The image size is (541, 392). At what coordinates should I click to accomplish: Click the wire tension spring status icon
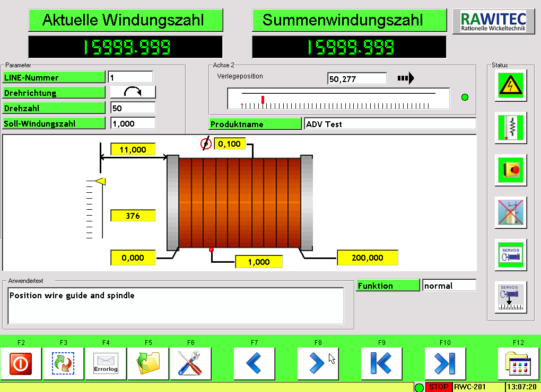[x=511, y=128]
